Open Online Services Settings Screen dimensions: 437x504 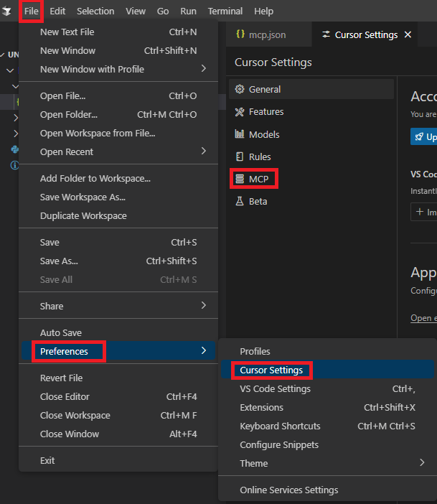pos(327,490)
